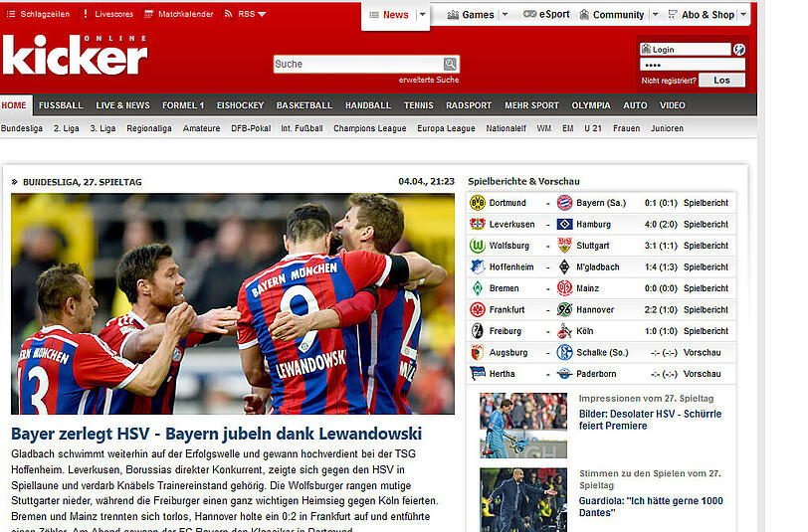Open Nicht registriert? link
The width and height of the screenshot is (808, 532).
tap(669, 81)
